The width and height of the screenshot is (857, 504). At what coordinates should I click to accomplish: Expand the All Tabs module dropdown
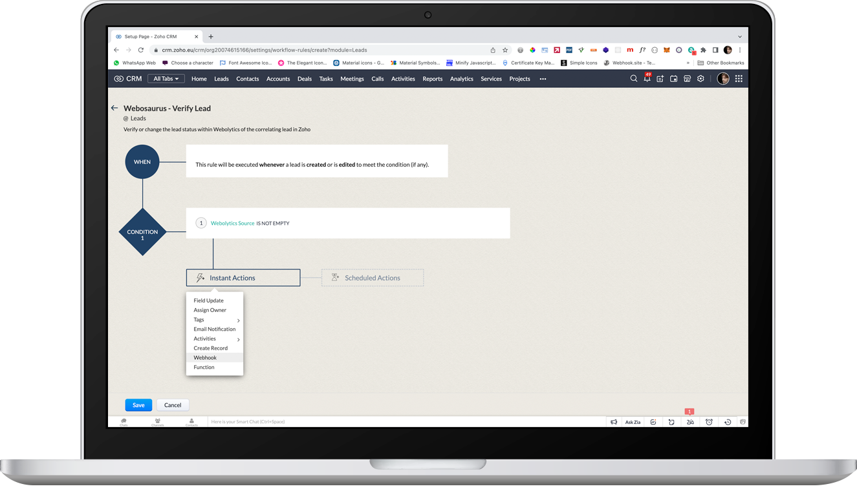(166, 78)
